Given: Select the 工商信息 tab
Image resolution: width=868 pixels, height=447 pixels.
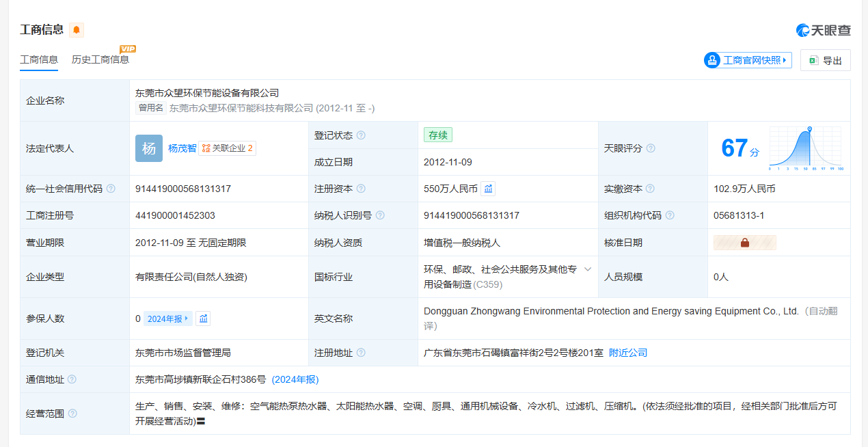Looking at the screenshot, I should (x=39, y=59).
